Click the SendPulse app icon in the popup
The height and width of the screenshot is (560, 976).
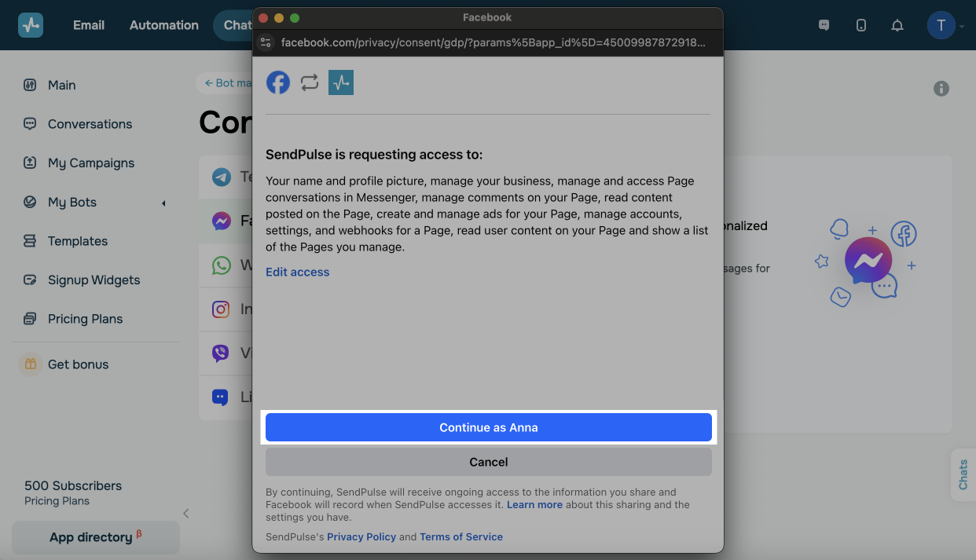341,82
